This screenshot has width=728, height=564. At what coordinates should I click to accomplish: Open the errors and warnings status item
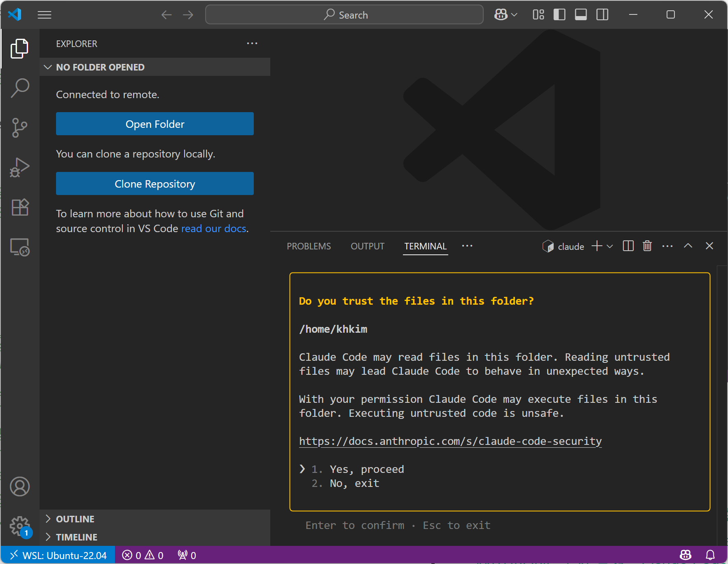pos(143,555)
